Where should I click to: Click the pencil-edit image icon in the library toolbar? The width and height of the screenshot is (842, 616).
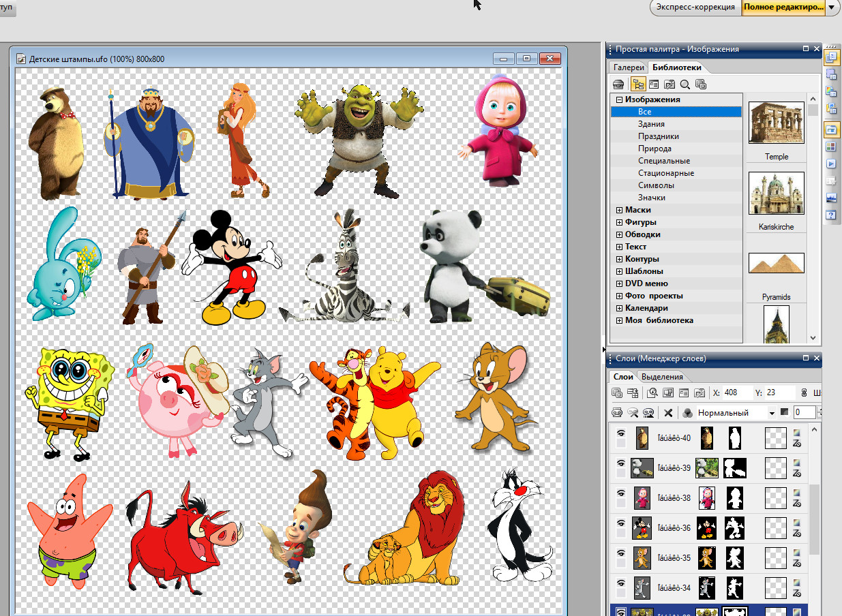[670, 84]
